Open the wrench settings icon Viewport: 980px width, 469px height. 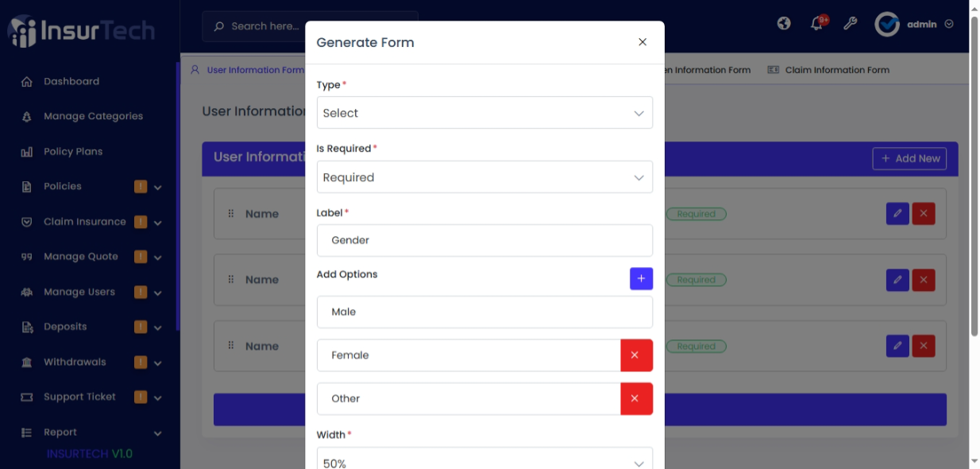[850, 24]
